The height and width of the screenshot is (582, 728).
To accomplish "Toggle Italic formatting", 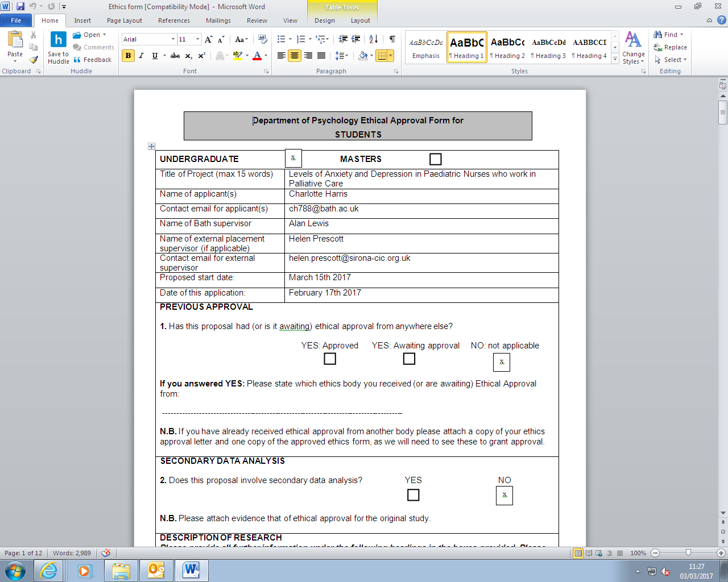I will point(141,56).
